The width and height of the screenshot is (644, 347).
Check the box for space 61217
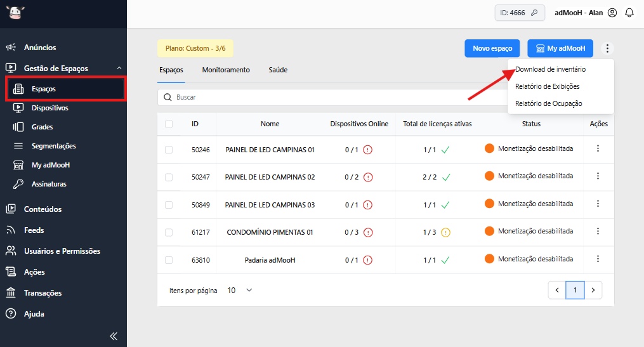pos(169,232)
